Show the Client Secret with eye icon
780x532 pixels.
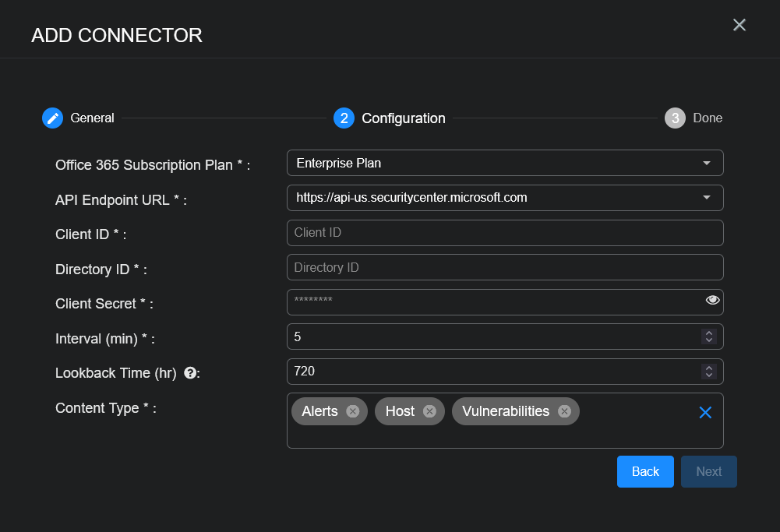[712, 301]
